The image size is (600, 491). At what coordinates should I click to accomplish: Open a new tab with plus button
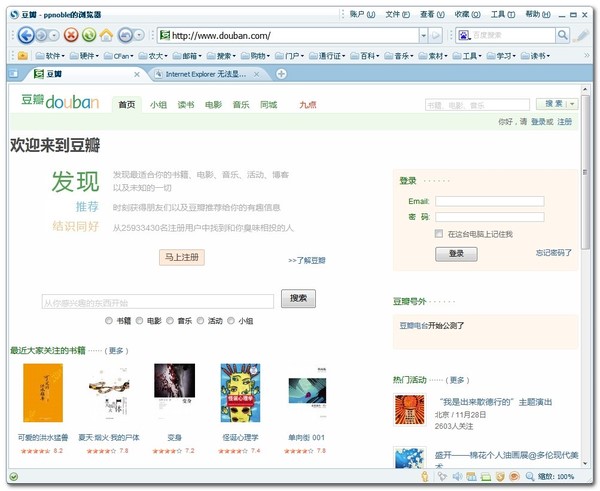coord(281,74)
